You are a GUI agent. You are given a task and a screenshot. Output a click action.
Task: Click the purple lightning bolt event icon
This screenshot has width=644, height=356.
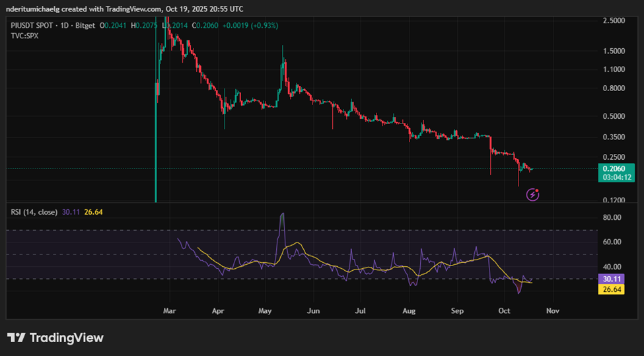pos(533,195)
